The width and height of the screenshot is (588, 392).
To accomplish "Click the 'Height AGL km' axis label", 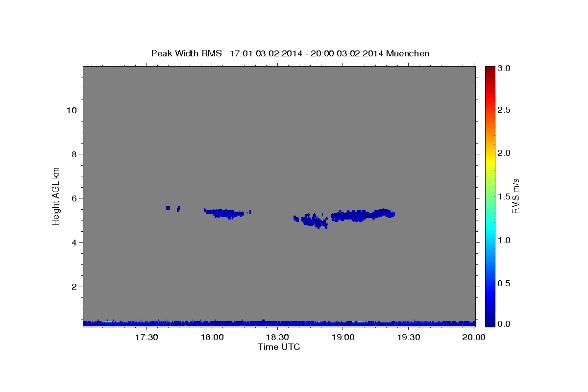I will 56,196.
